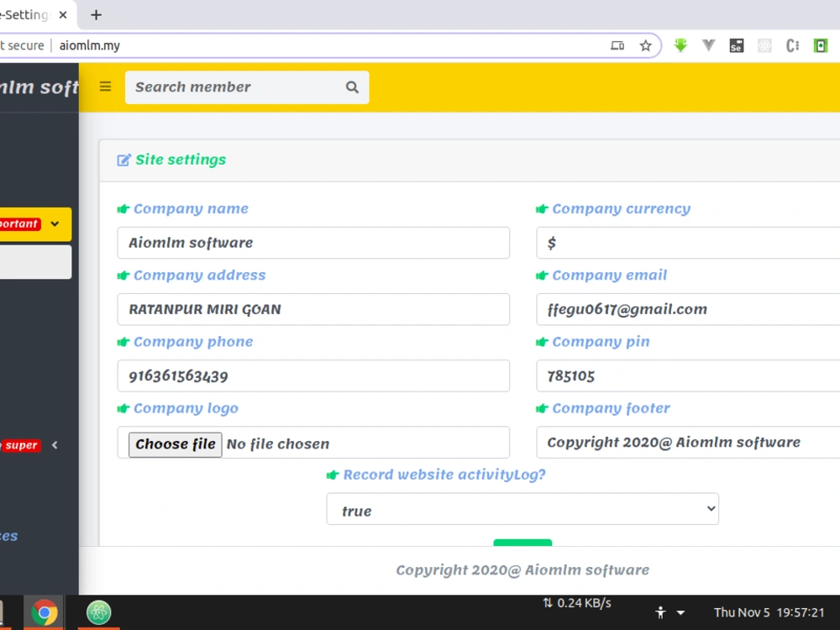The height and width of the screenshot is (630, 840).
Task: Select the highlighted sidebar submenu item
Action: coord(35,262)
